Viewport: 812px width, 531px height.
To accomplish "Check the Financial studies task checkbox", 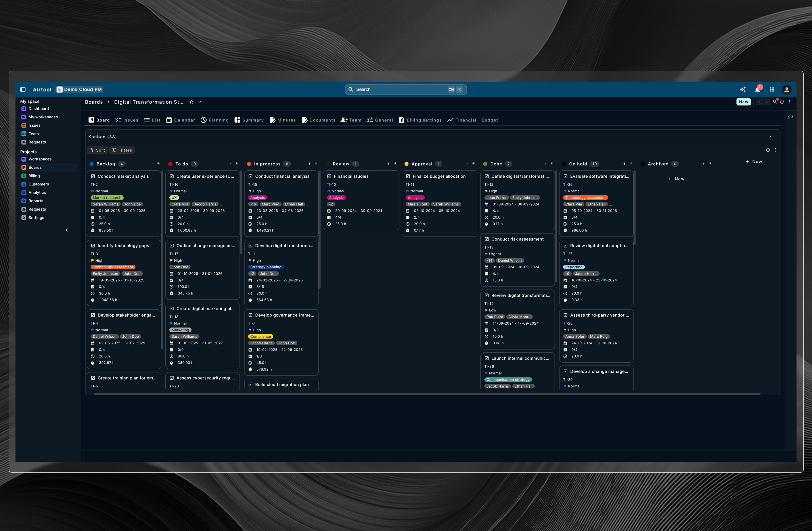I will [x=329, y=176].
